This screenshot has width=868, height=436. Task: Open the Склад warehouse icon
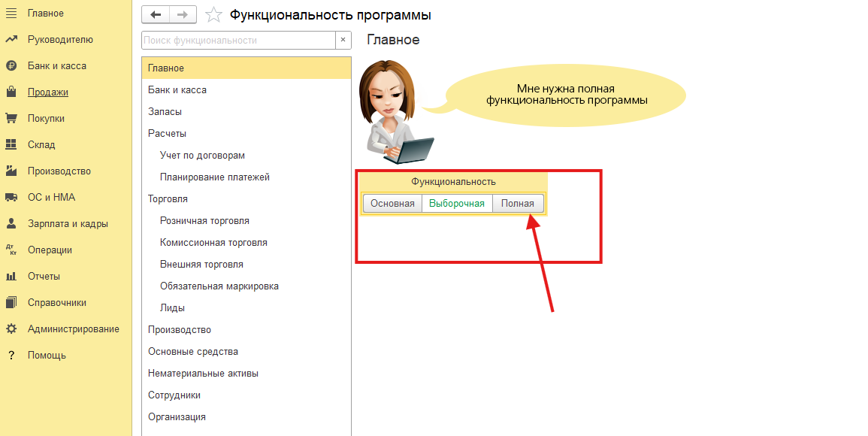[11, 145]
